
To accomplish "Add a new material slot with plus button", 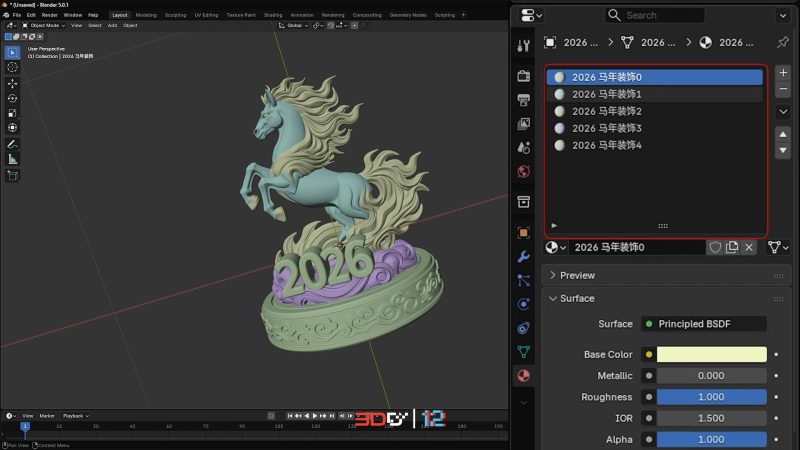I will 783,73.
